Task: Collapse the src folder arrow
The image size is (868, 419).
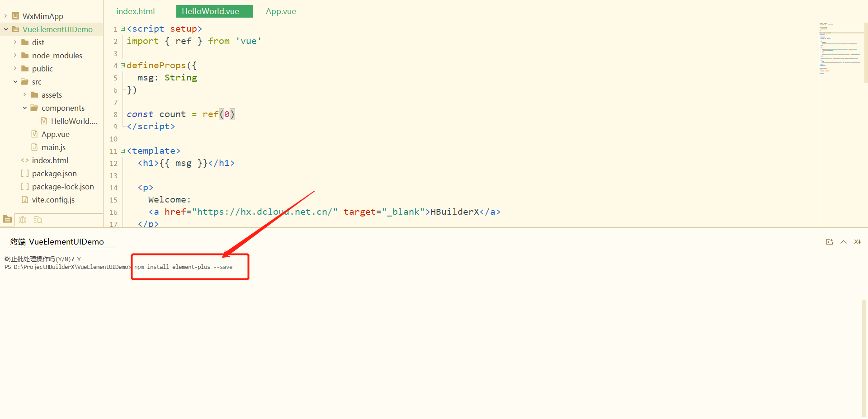Action: [x=15, y=82]
